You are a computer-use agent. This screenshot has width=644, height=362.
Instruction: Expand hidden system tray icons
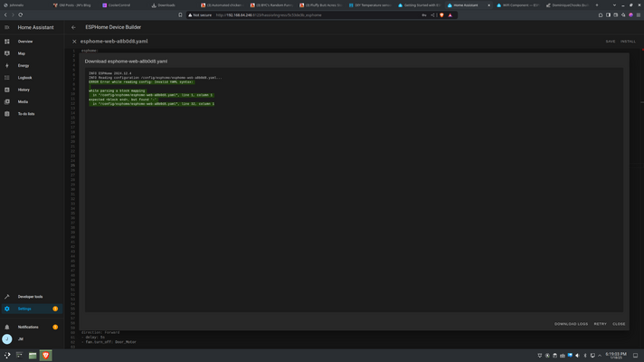[x=600, y=356]
